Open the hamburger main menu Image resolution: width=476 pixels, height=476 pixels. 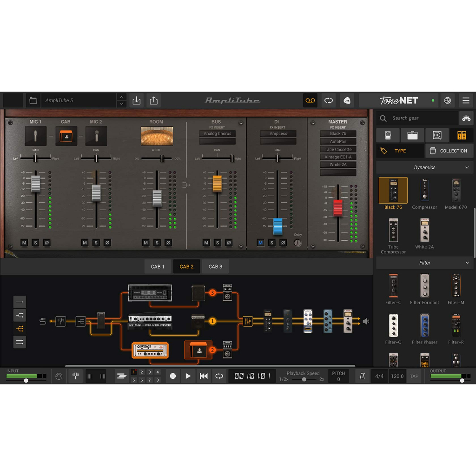pos(466,100)
